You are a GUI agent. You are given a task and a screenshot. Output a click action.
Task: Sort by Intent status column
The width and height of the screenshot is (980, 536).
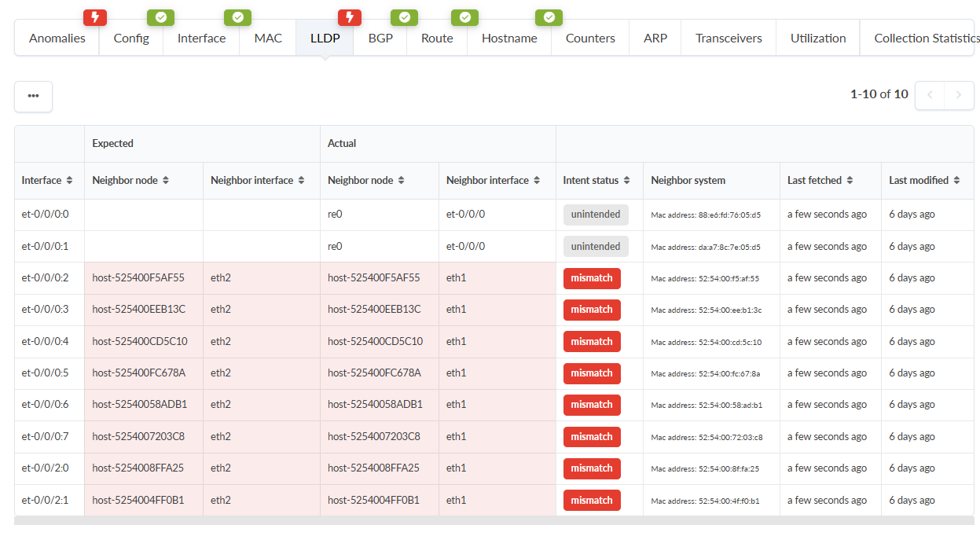point(626,181)
